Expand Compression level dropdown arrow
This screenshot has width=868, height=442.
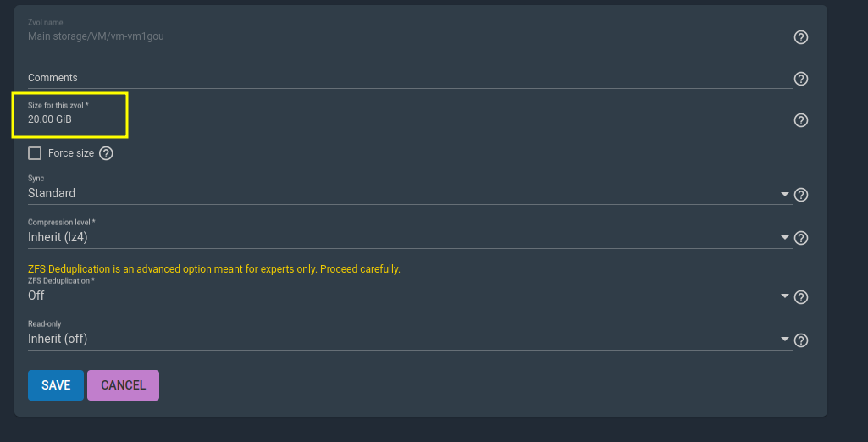[x=784, y=237]
